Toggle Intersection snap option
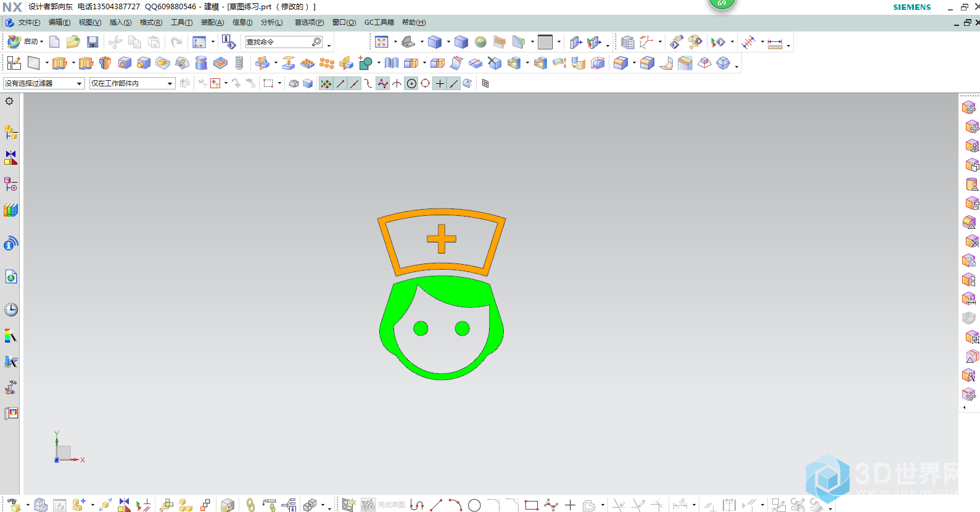Screen dimensions: 980x512 397,83
